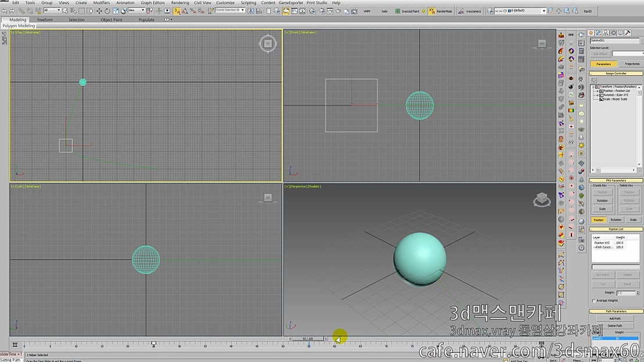The image size is (644, 362).
Task: Switch to the Trajectories tab
Action: tap(632, 63)
